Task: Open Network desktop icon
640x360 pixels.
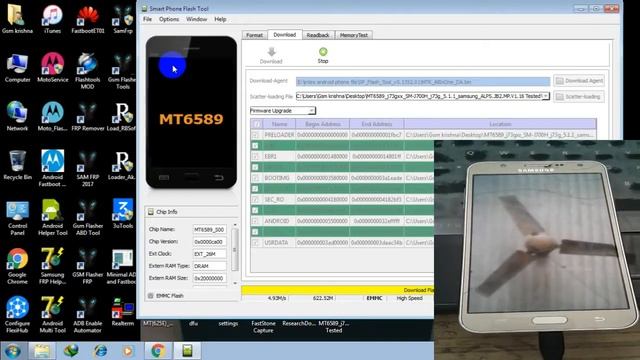Action: [17, 117]
